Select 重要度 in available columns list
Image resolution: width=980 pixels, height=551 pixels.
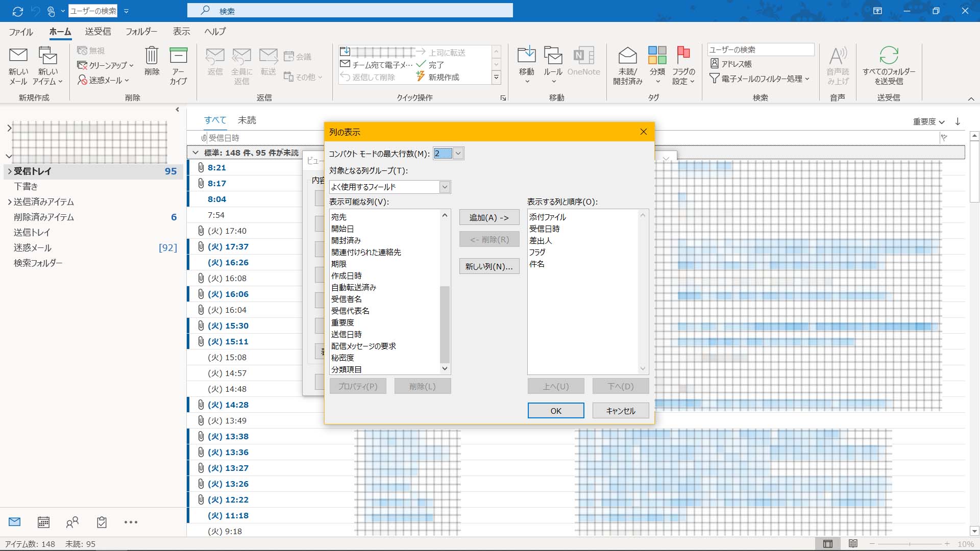coord(342,322)
